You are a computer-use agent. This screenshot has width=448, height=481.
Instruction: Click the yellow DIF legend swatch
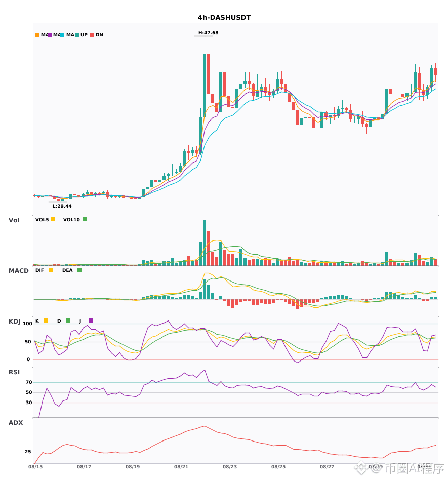click(x=51, y=270)
